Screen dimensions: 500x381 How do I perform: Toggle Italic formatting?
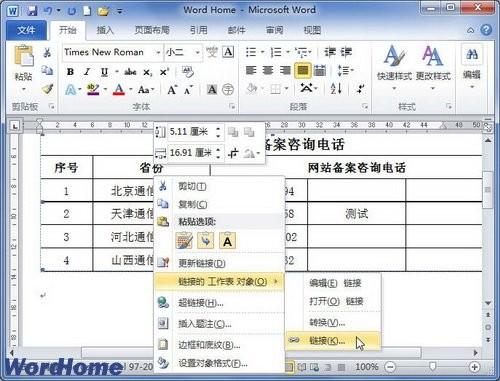point(87,72)
